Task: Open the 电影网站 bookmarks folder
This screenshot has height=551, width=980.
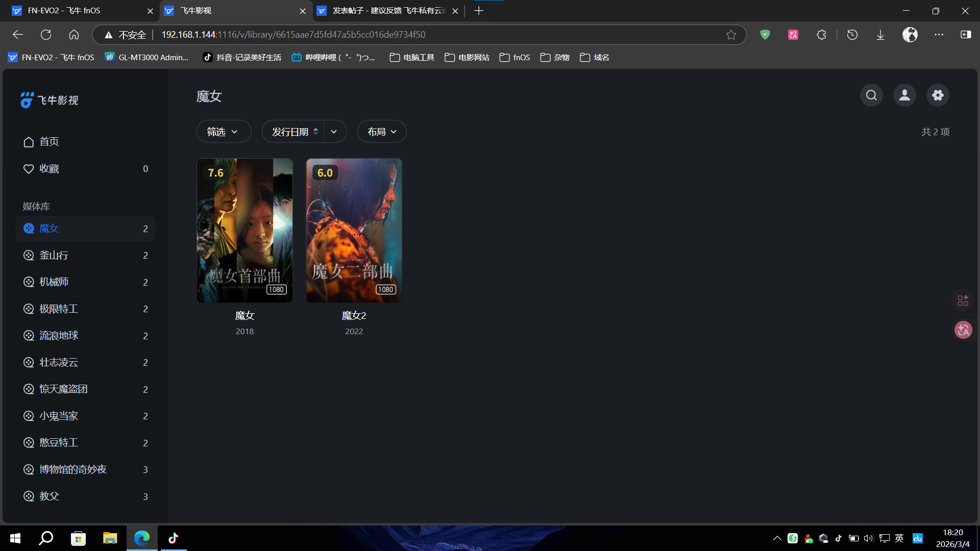Action: [467, 58]
